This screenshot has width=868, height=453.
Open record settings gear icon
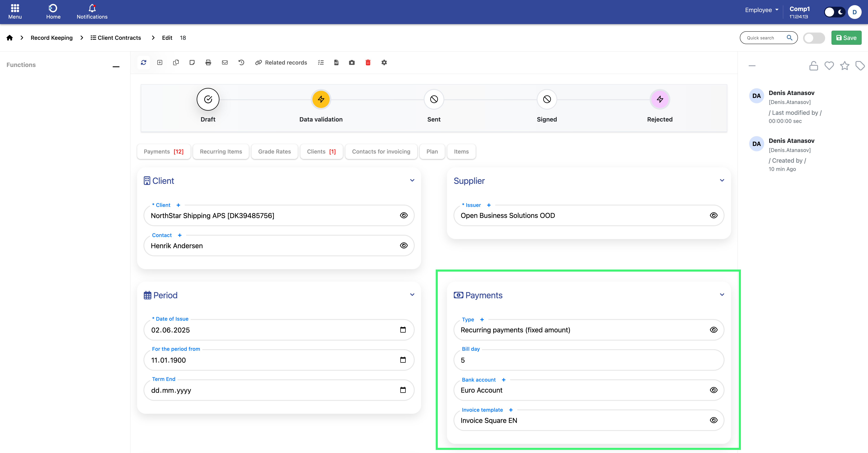(384, 62)
